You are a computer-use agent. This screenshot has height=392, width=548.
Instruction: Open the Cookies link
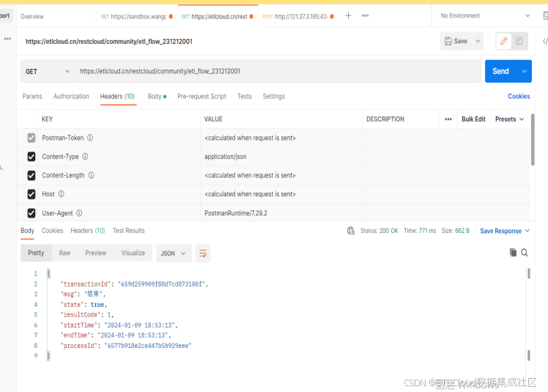[519, 96]
